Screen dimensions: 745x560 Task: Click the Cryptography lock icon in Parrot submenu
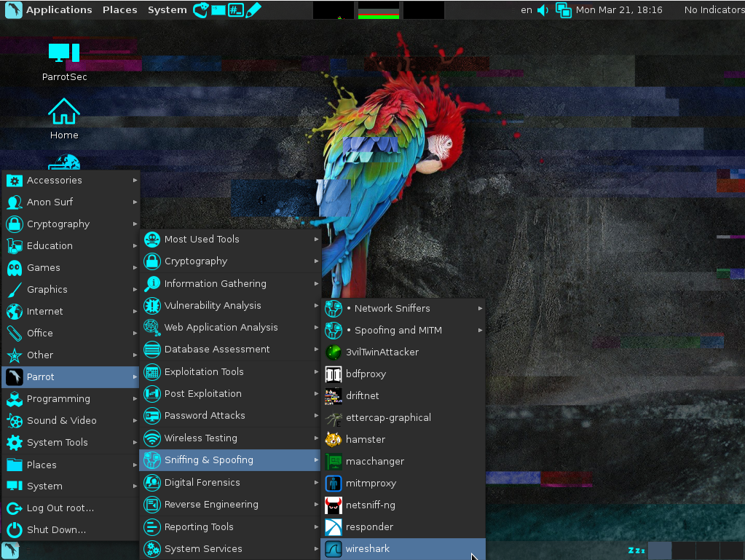(152, 261)
